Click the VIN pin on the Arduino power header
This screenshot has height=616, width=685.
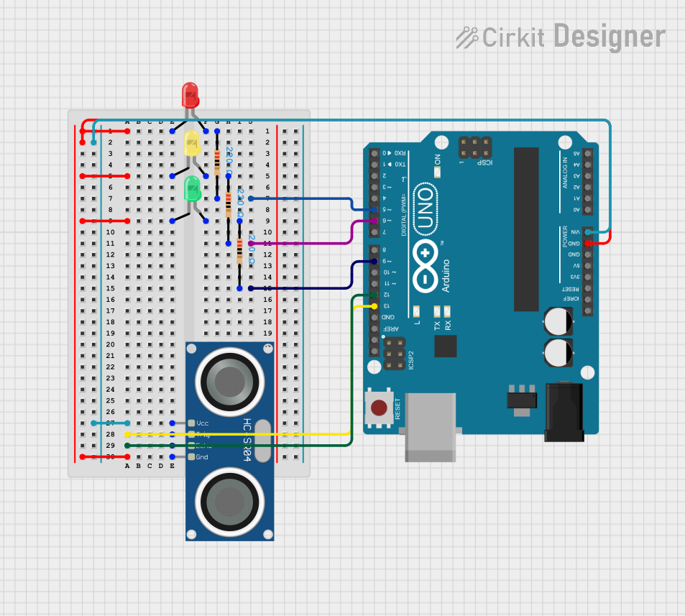(588, 232)
